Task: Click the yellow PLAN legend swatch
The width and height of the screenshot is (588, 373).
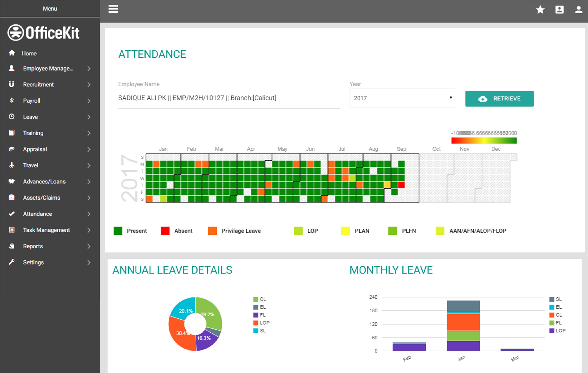Action: [x=345, y=231]
